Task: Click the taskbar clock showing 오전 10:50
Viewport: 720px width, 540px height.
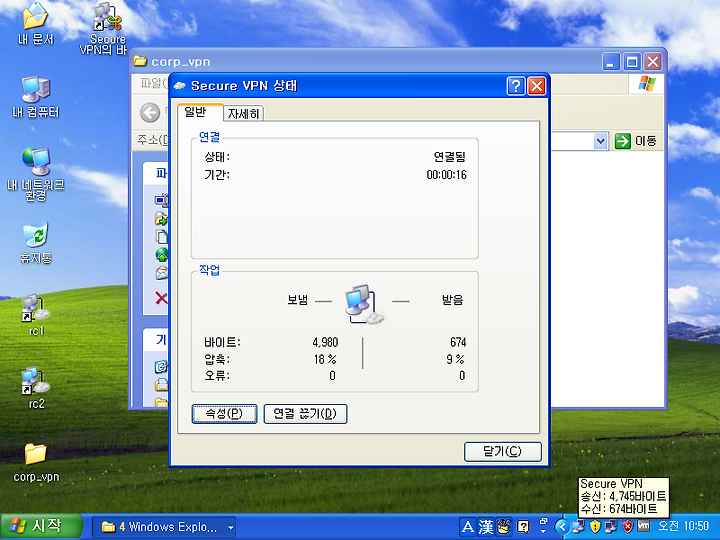Action: point(683,526)
